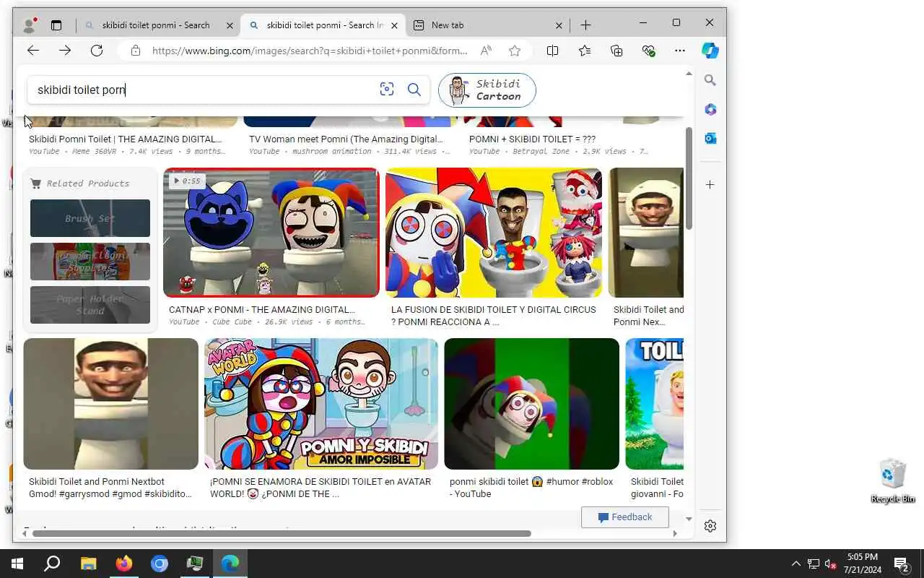
Task: Select Skibidi Cartoon suggestion chip
Action: [487, 90]
